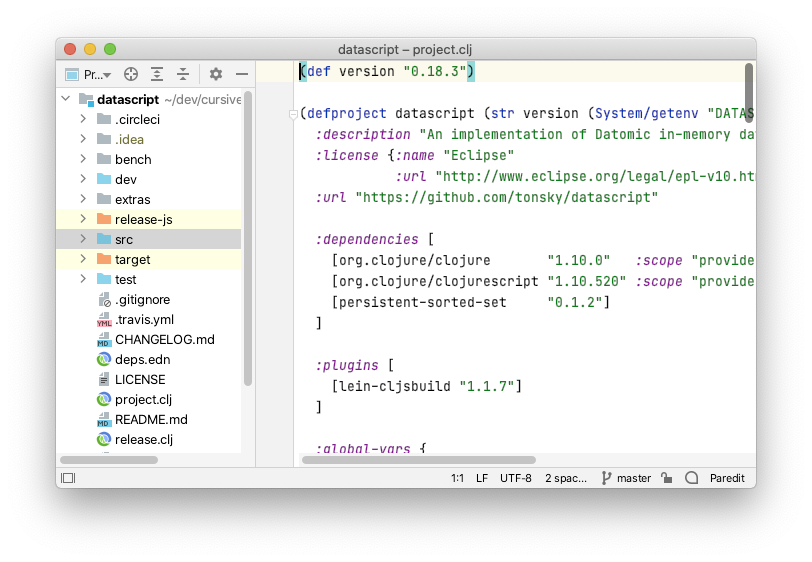This screenshot has width=812, height=562.
Task: Click the .gitignore file icon
Action: click(x=104, y=299)
